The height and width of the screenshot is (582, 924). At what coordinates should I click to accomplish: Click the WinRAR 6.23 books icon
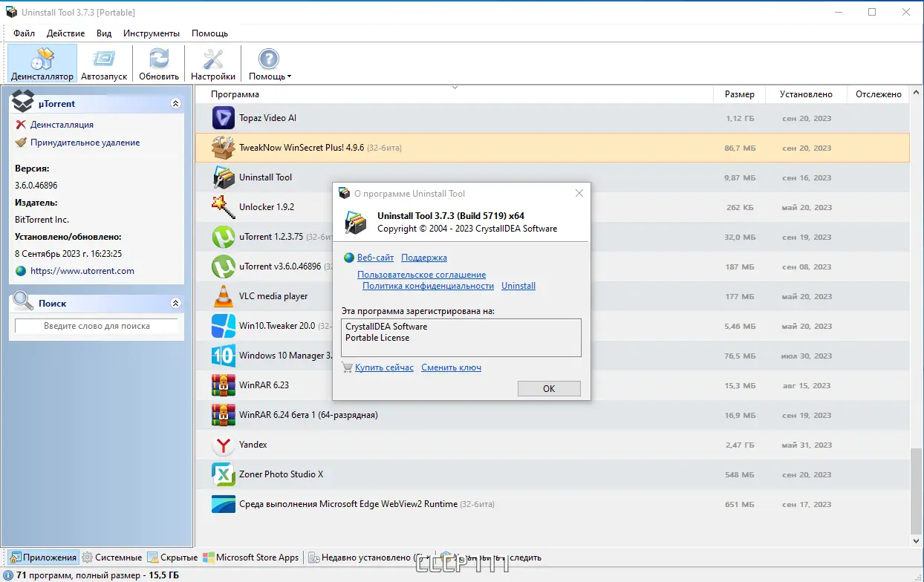pyautogui.click(x=223, y=385)
